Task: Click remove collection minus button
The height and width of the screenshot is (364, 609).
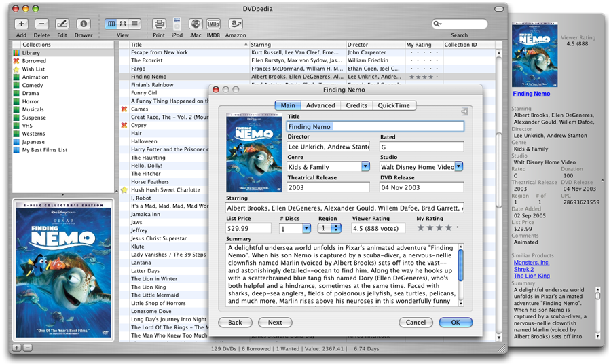Action: coord(27,348)
